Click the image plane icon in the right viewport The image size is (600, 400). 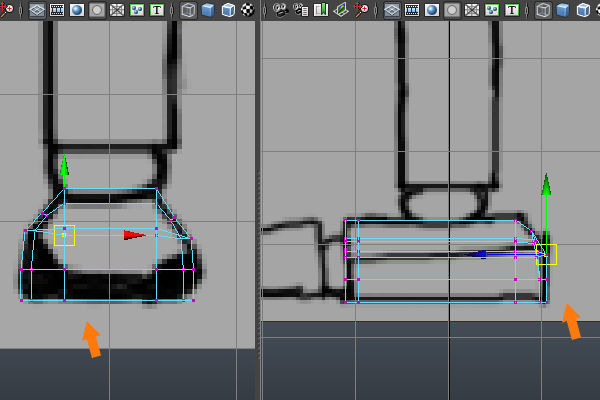tap(340, 11)
